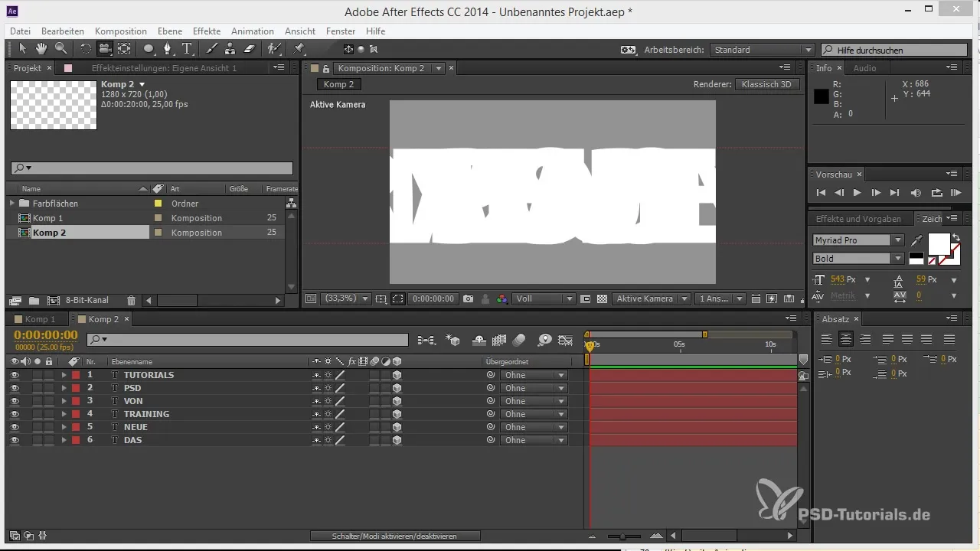The width and height of the screenshot is (980, 551).
Task: Open the Arbeitsbereich Standard dropdown
Action: (x=762, y=50)
